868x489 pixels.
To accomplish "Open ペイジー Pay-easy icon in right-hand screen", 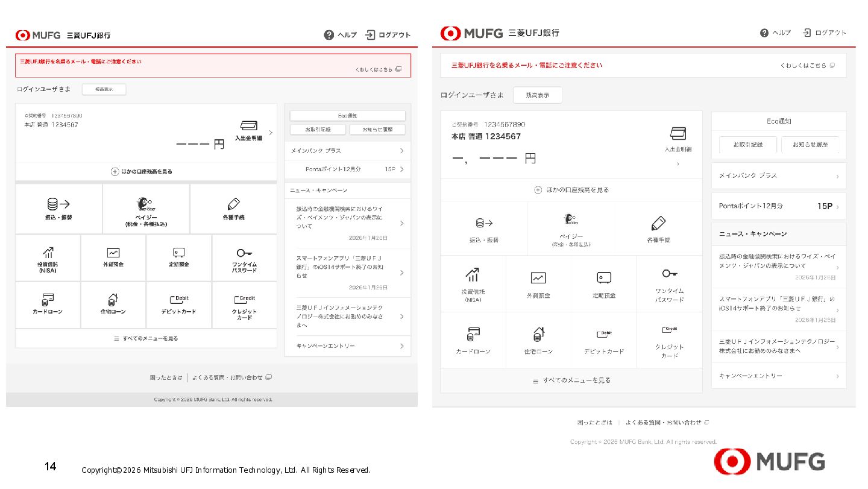I will click(570, 220).
